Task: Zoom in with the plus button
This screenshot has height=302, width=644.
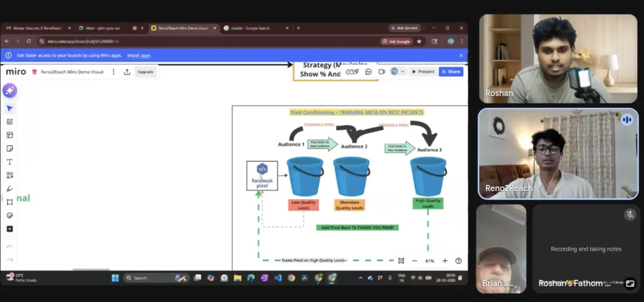Action: point(445,261)
